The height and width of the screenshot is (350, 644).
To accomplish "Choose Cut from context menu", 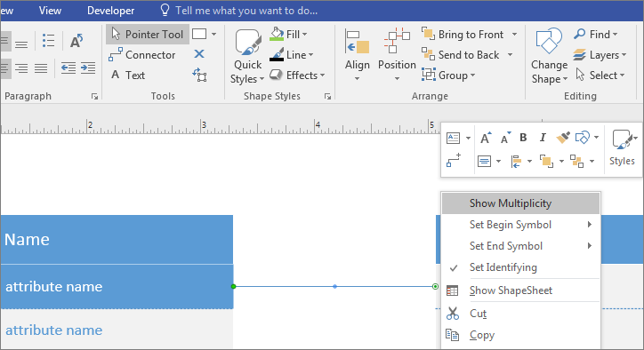I will [x=520, y=314].
